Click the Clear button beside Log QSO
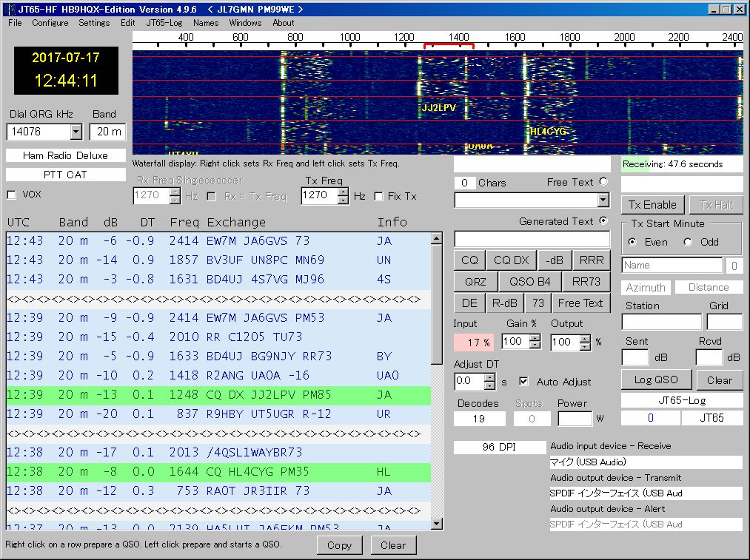The image size is (750, 560). coord(720,379)
